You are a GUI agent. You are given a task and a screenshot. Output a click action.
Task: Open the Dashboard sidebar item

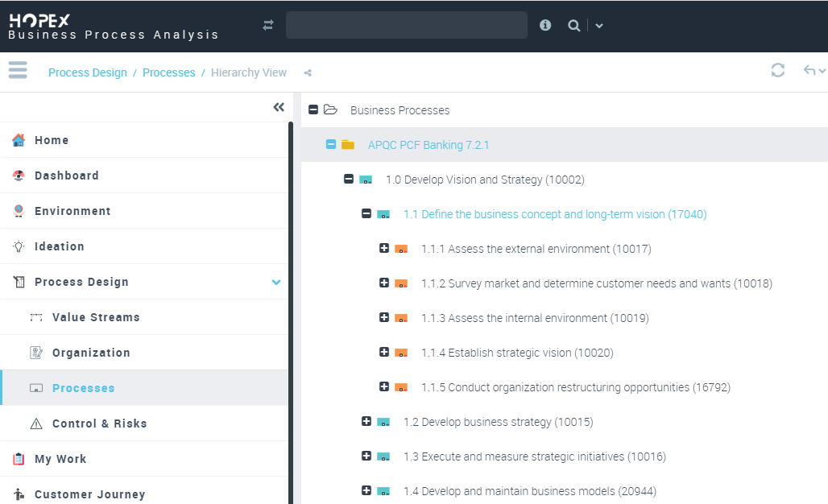(66, 176)
